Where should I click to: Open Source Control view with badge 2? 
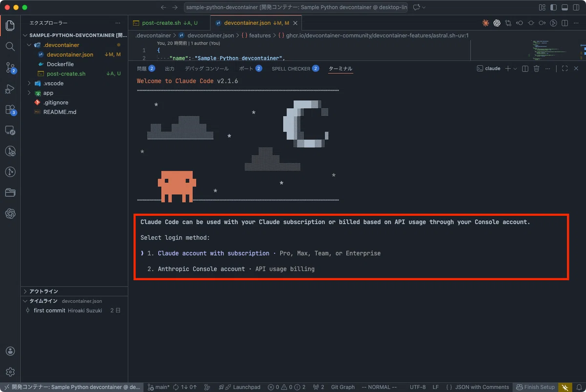coord(10,68)
